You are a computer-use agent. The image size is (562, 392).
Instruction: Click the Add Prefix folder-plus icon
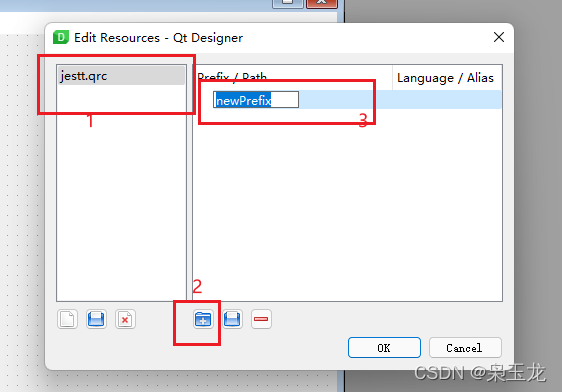click(203, 319)
